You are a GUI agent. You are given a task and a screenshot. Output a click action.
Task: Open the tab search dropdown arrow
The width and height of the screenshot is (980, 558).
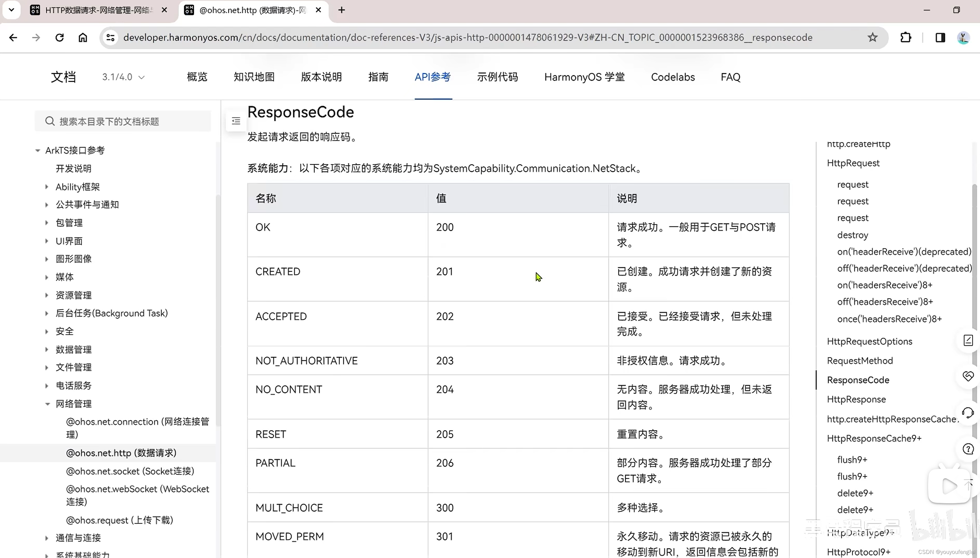click(x=12, y=10)
